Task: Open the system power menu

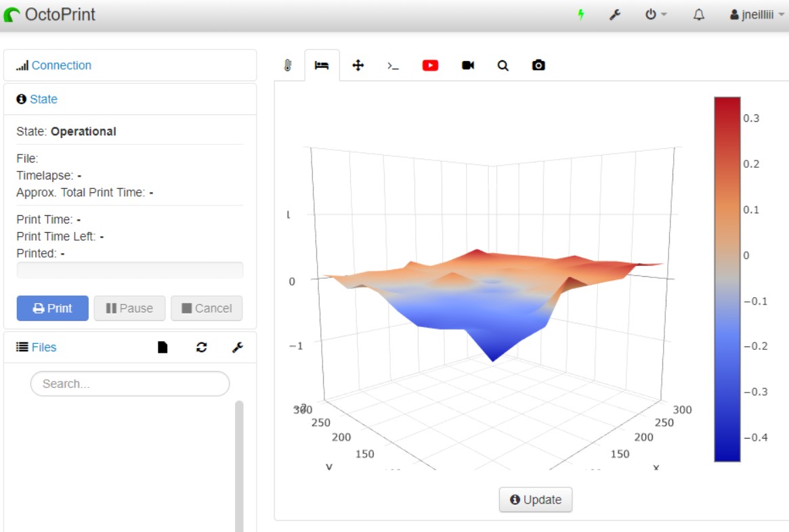Action: coord(656,15)
